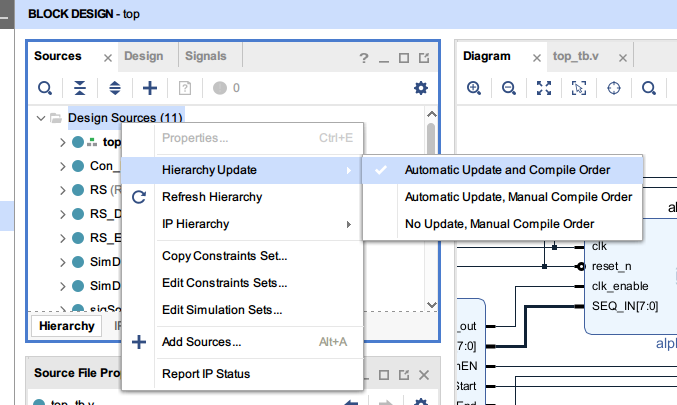Click Collapse All icon in Sources toolbar
677x405 pixels.
tap(80, 88)
